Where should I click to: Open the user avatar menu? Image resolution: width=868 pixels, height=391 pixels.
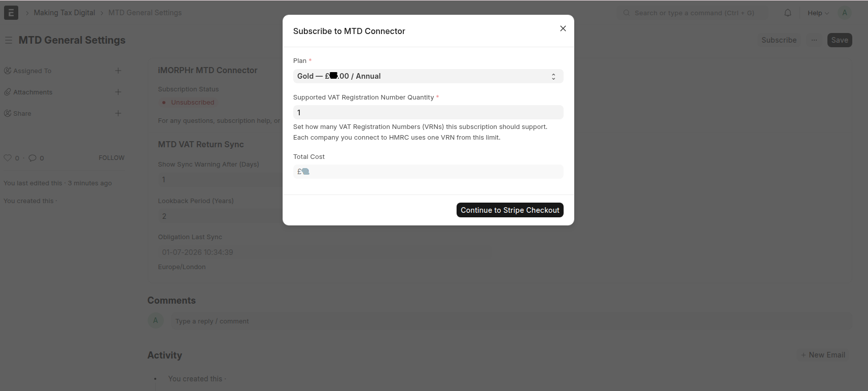click(x=845, y=13)
